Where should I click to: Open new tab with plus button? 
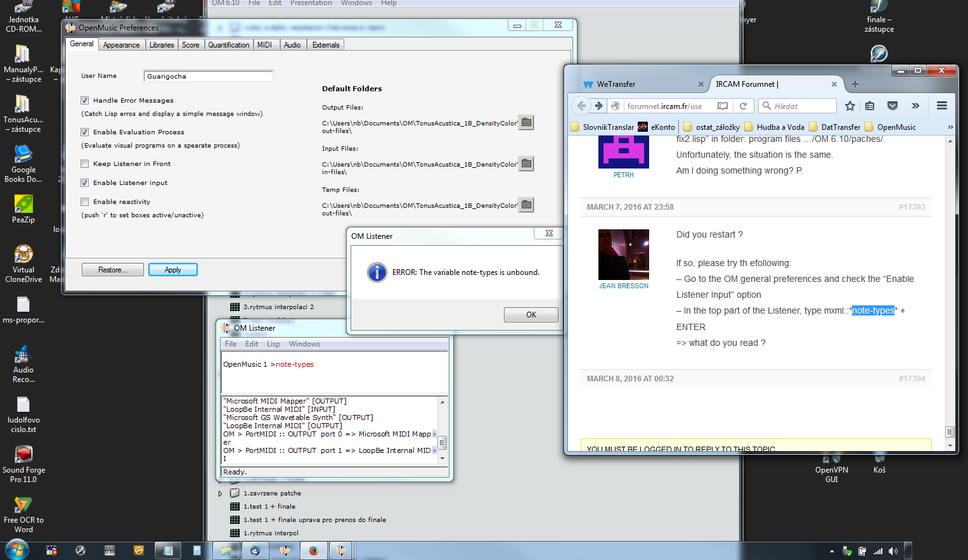pyautogui.click(x=855, y=84)
